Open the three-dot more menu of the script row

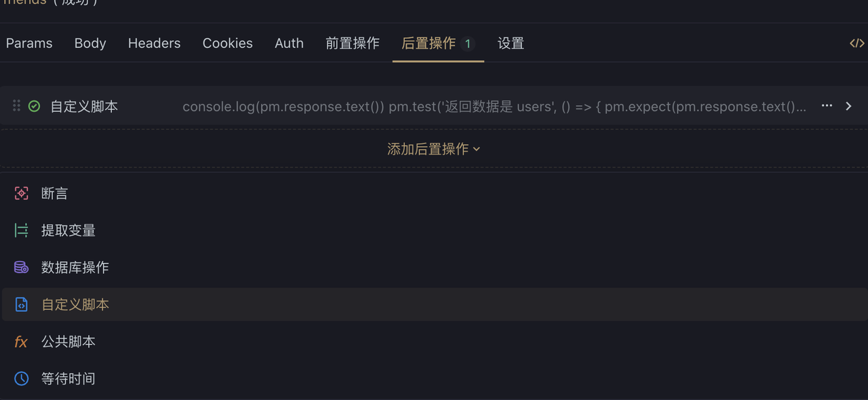(x=827, y=106)
